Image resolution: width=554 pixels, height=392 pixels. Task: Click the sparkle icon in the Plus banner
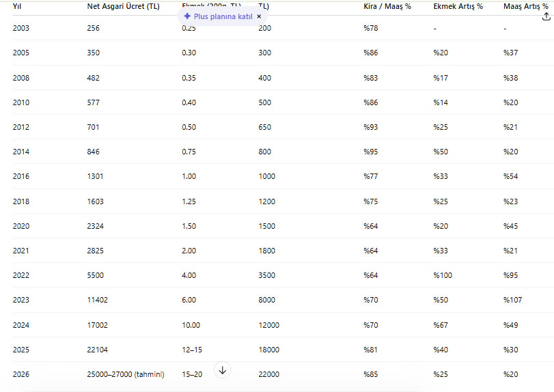tap(187, 16)
